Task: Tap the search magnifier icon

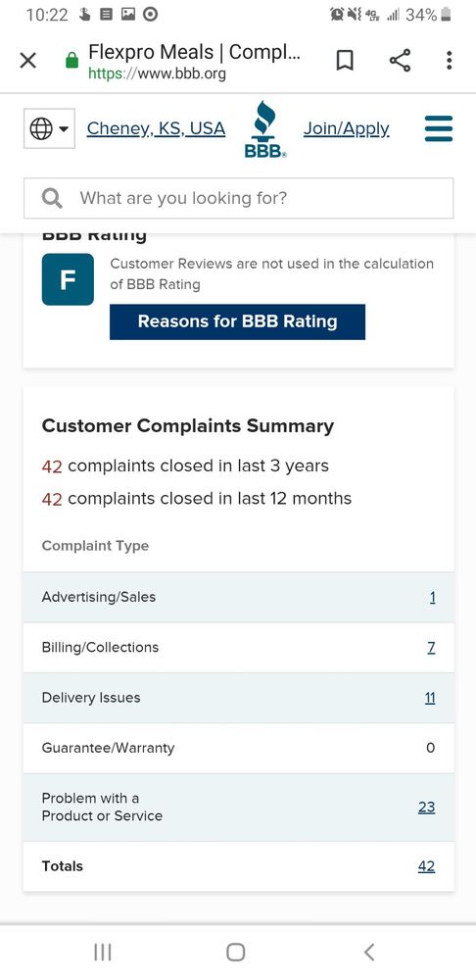Action: 52,199
